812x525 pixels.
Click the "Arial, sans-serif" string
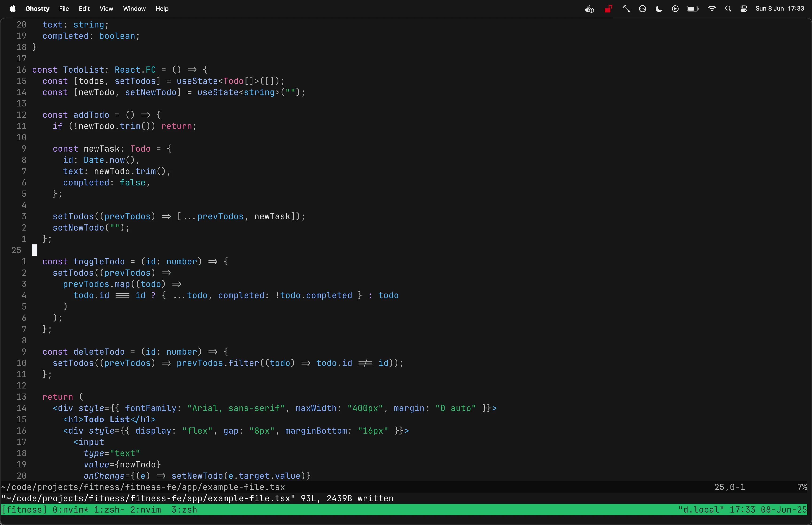coord(236,408)
